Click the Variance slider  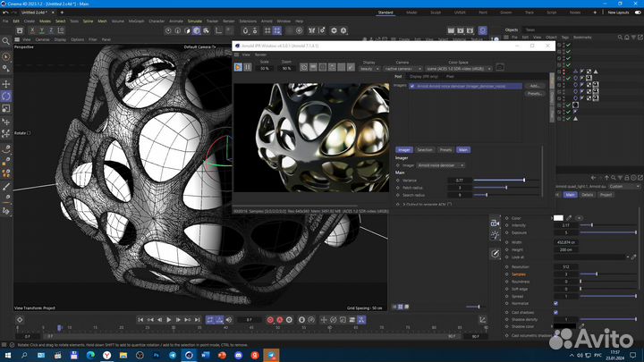tap(506, 181)
